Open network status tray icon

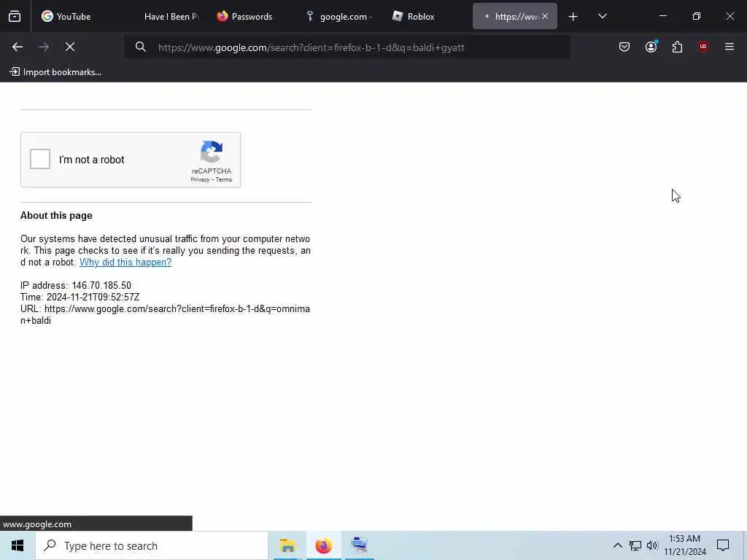coord(635,545)
